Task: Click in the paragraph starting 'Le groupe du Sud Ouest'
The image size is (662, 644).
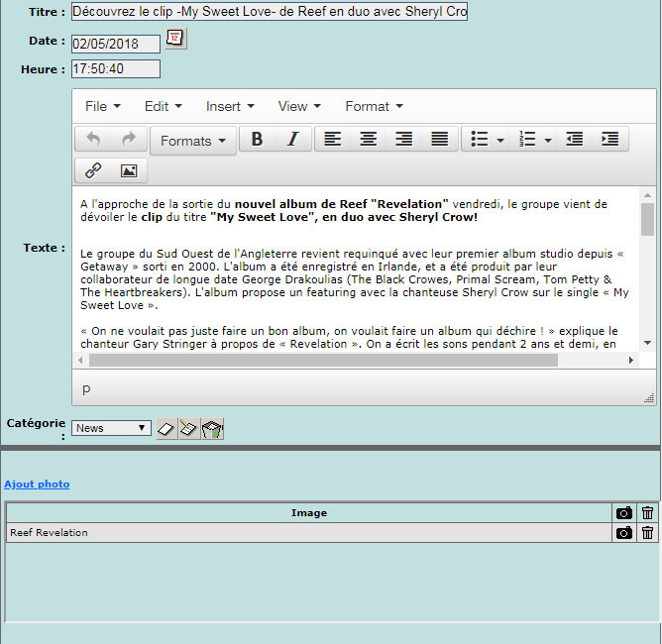Action: 355,279
